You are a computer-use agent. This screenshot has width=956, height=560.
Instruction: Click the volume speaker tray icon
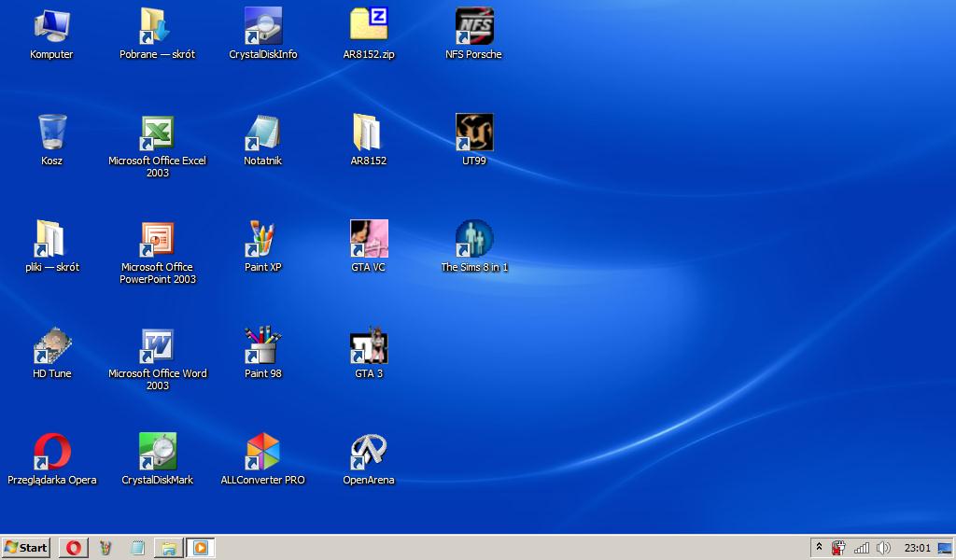click(x=883, y=548)
